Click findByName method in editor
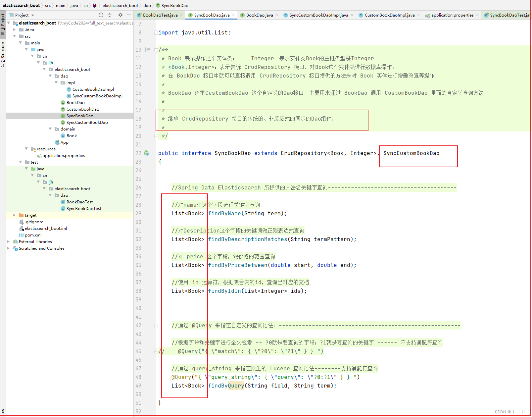The height and width of the screenshot is (417, 532). (224, 214)
